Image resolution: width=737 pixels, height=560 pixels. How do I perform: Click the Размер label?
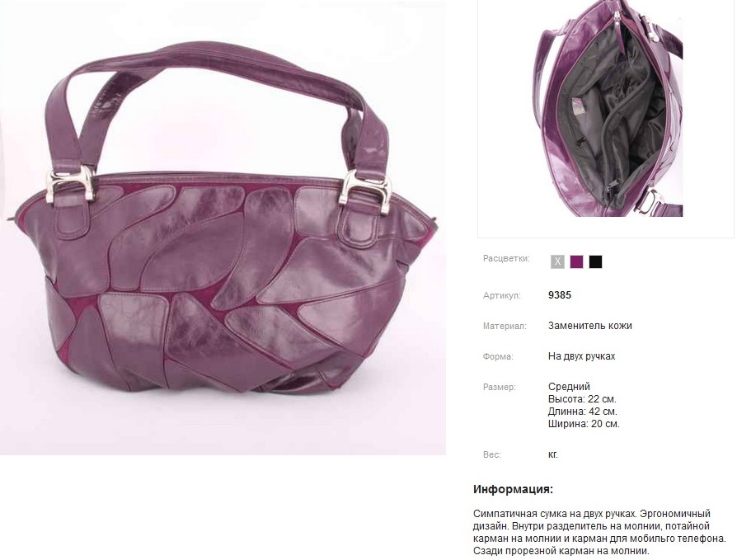pyautogui.click(x=500, y=388)
